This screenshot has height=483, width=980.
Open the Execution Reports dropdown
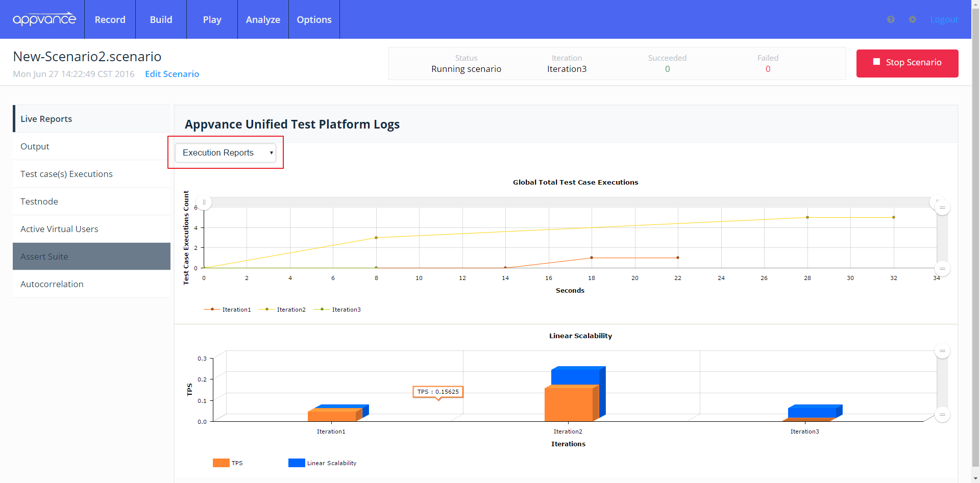226,152
